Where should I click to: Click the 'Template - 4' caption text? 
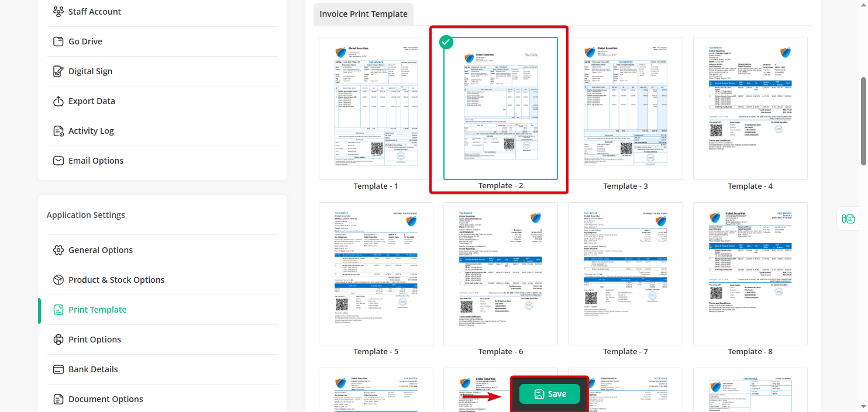tap(750, 186)
